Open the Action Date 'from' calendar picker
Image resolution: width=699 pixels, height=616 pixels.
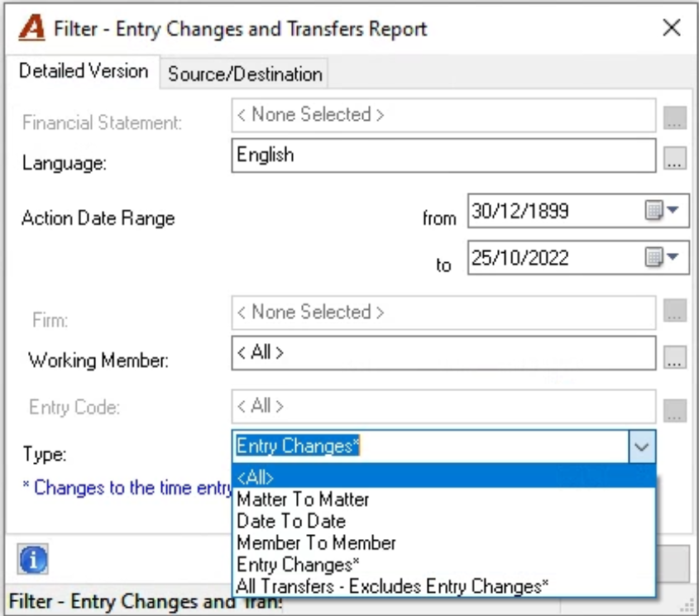pos(662,210)
